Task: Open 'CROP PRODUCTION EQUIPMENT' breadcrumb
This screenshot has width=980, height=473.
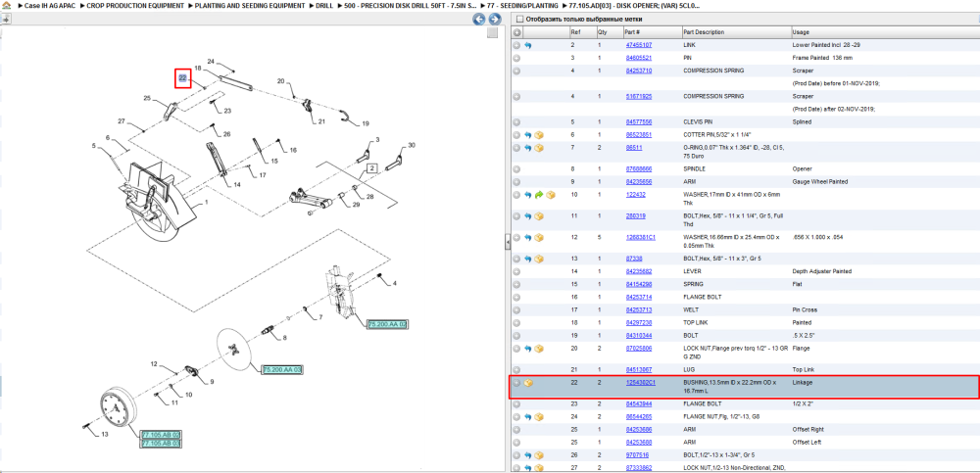Action: (135, 5)
